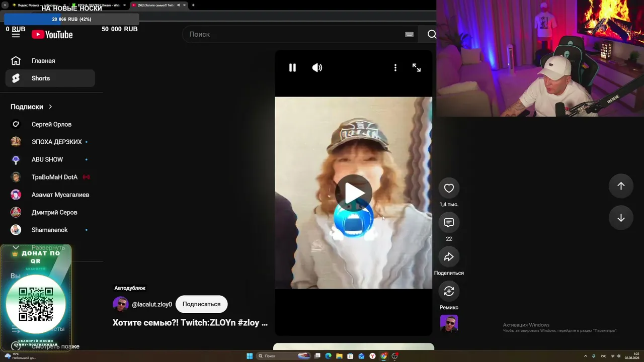Open the taskbar clock and date

(x=632, y=356)
